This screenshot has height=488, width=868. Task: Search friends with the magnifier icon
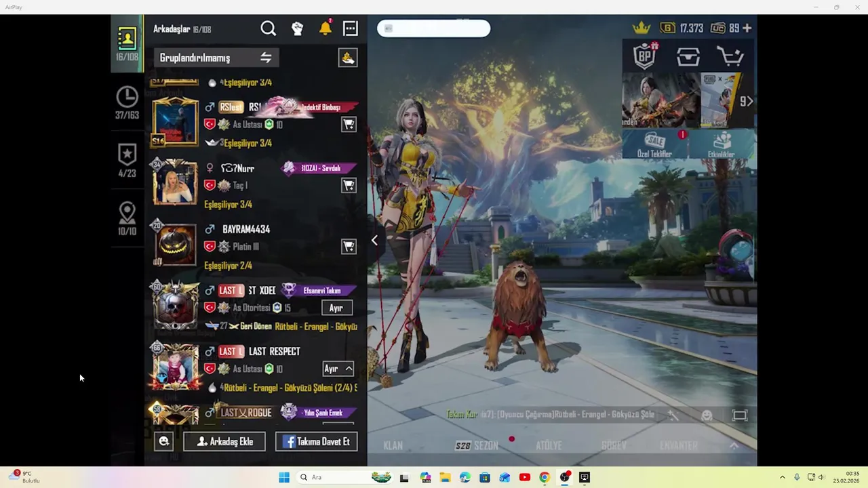click(x=269, y=28)
